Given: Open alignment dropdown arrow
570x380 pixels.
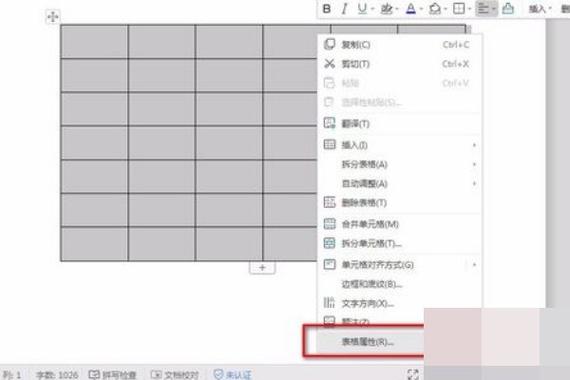Looking at the screenshot, I should pos(494,9).
